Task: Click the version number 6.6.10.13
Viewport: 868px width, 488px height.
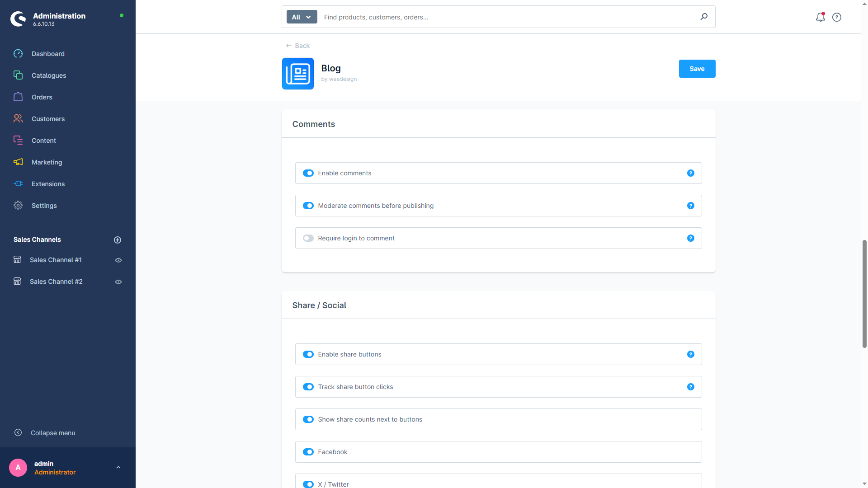Action: click(x=43, y=24)
